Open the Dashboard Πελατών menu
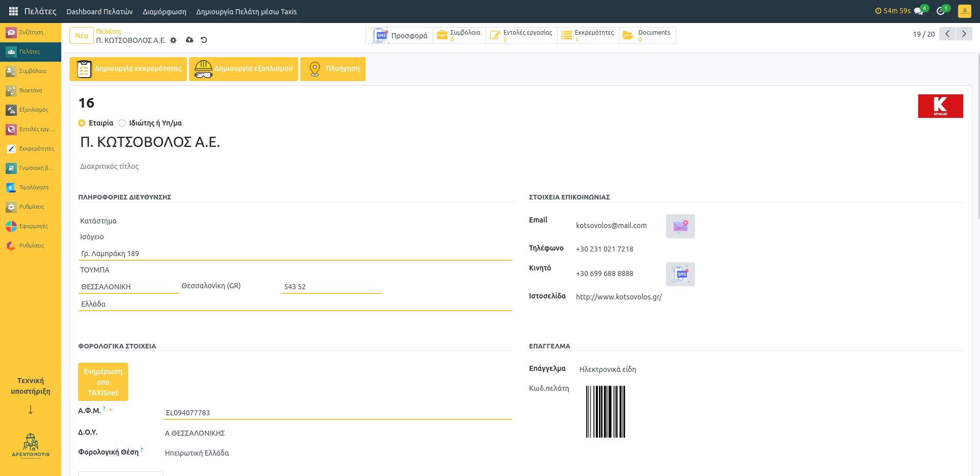 [100, 11]
